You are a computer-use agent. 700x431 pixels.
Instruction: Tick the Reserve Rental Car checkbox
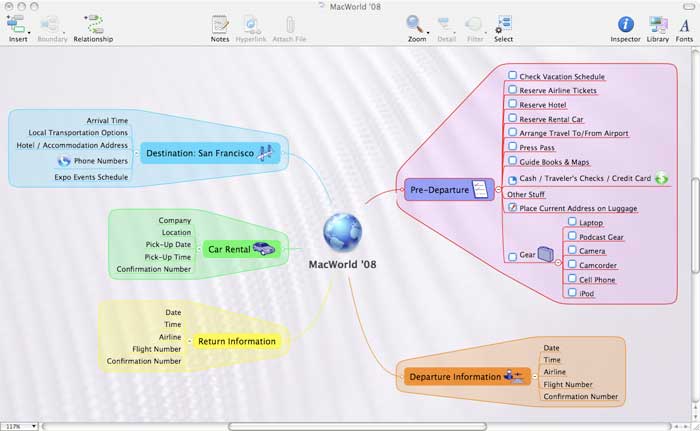(512, 118)
